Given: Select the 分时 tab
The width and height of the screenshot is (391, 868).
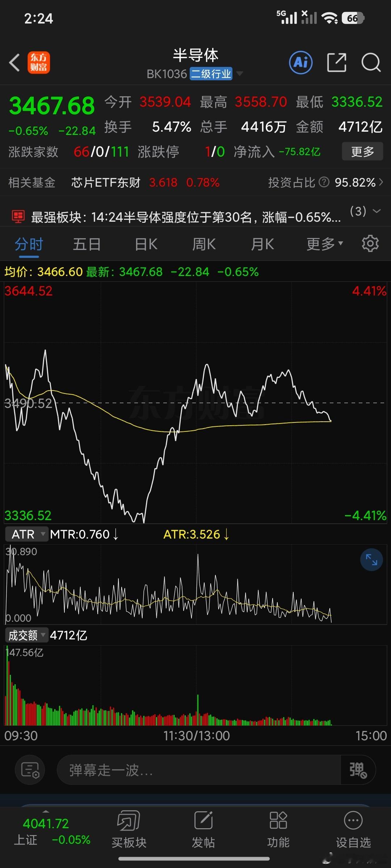Looking at the screenshot, I should pyautogui.click(x=29, y=244).
